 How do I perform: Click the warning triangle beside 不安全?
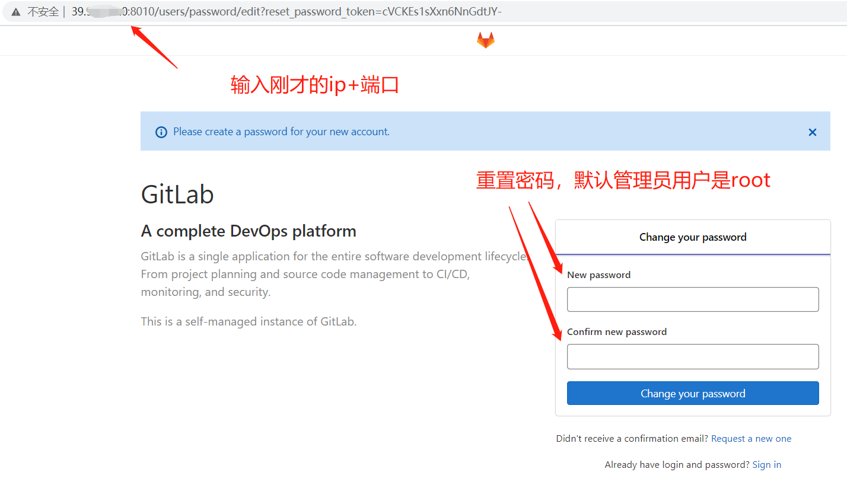[x=15, y=11]
